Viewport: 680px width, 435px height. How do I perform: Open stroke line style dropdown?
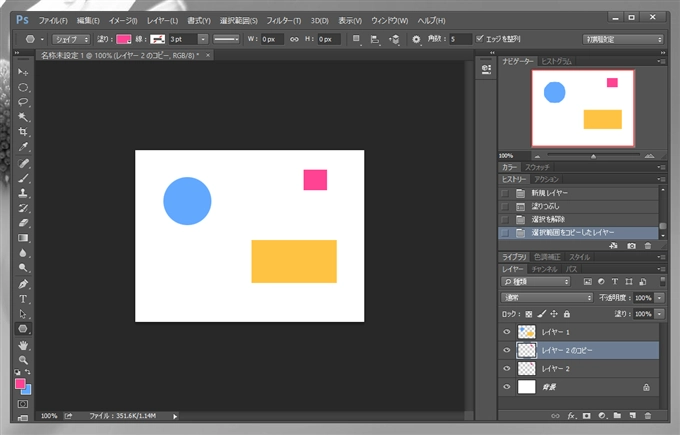pyautogui.click(x=226, y=39)
